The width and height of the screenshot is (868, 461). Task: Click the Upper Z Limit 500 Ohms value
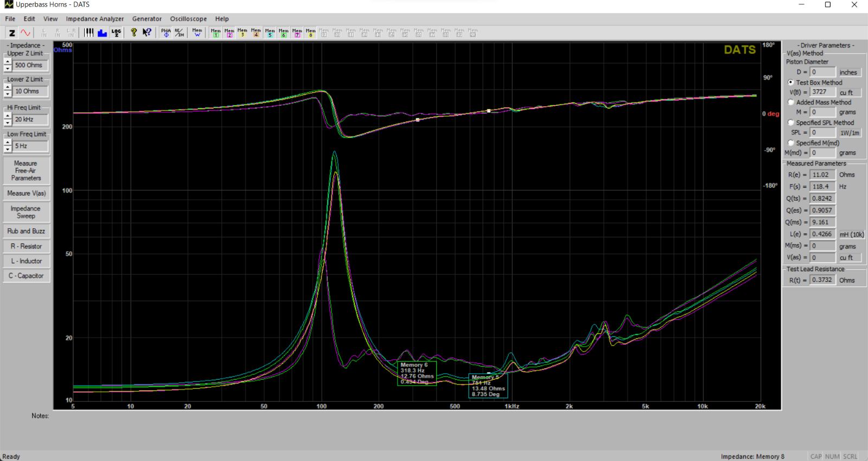pyautogui.click(x=30, y=65)
